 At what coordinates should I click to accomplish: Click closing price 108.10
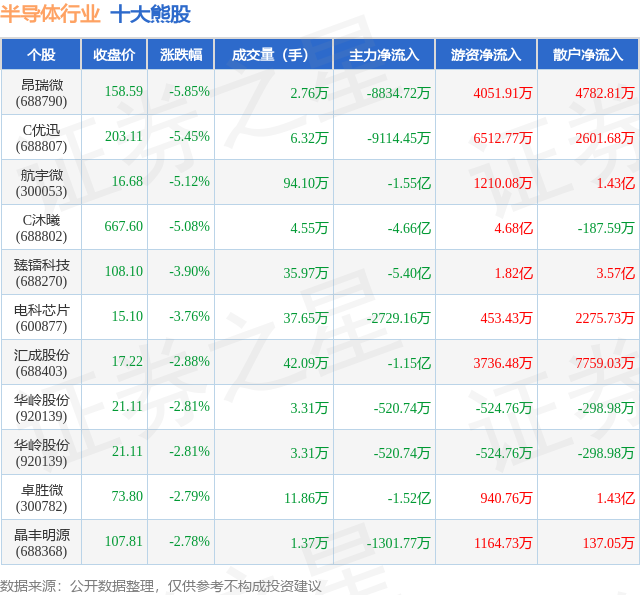click(124, 271)
